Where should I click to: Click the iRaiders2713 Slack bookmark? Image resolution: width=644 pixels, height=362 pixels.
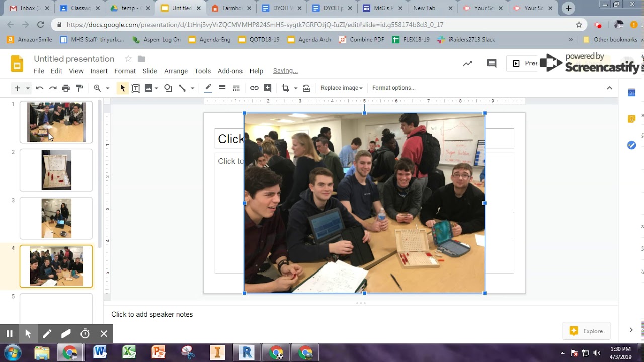[x=466, y=39]
